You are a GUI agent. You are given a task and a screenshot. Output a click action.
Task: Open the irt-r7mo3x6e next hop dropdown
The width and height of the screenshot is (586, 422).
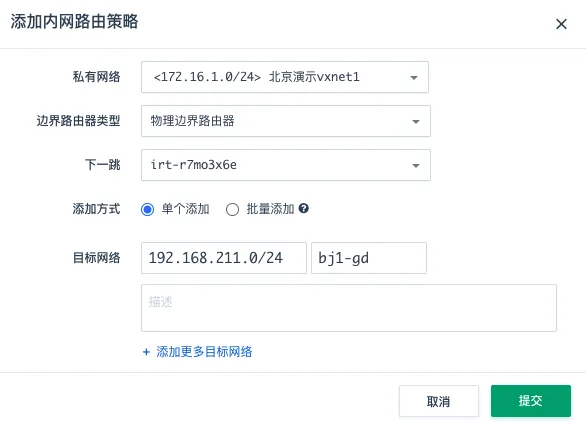point(286,165)
